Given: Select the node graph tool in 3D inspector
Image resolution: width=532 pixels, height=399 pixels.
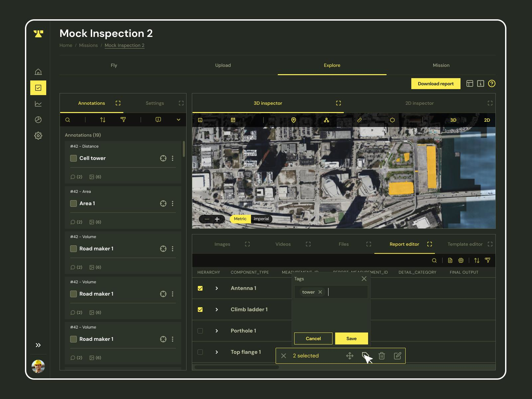Looking at the screenshot, I should click(327, 120).
